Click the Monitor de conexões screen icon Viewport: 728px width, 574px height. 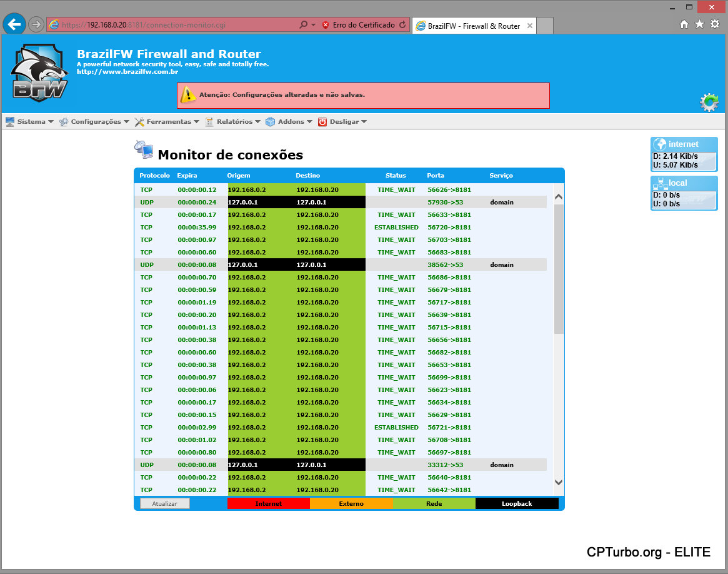point(143,149)
